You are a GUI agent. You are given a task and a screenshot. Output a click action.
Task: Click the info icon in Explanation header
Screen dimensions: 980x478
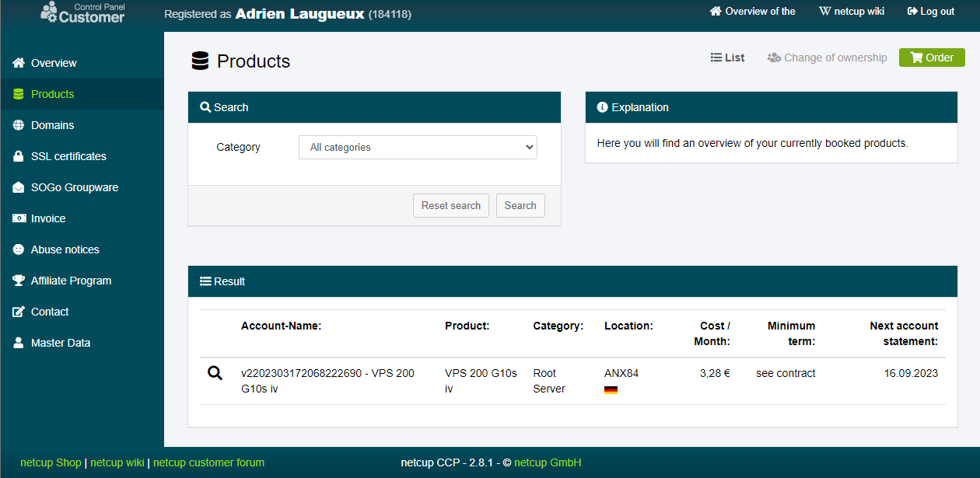(x=602, y=107)
